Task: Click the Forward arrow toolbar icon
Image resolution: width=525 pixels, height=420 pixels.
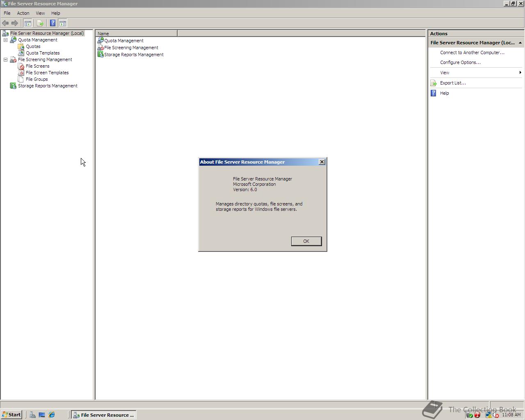Action: (15, 23)
